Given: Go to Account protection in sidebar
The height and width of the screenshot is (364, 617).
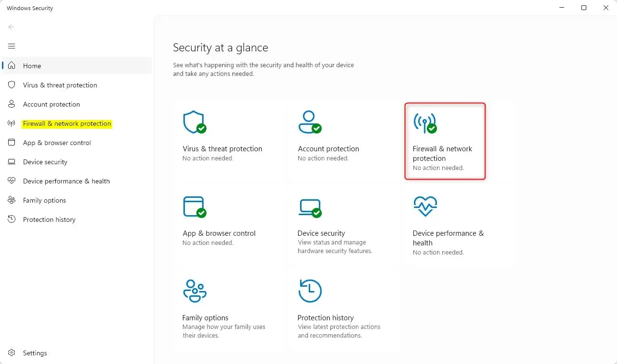Looking at the screenshot, I should 77,104.
